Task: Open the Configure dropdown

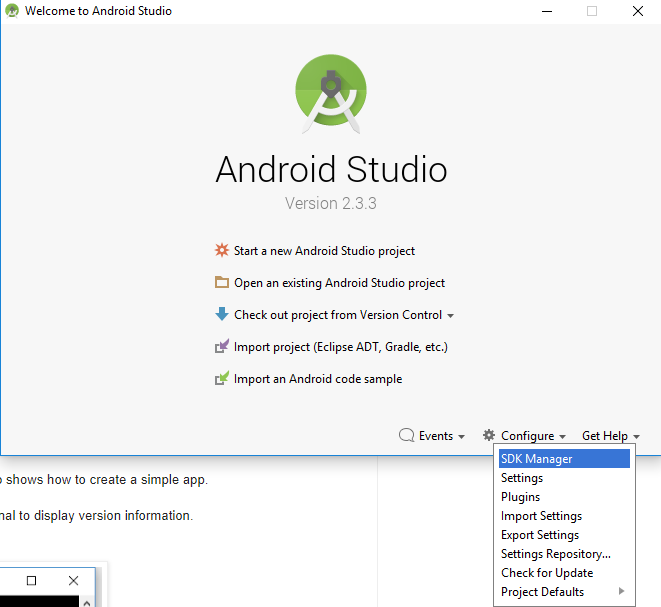Action: click(533, 435)
